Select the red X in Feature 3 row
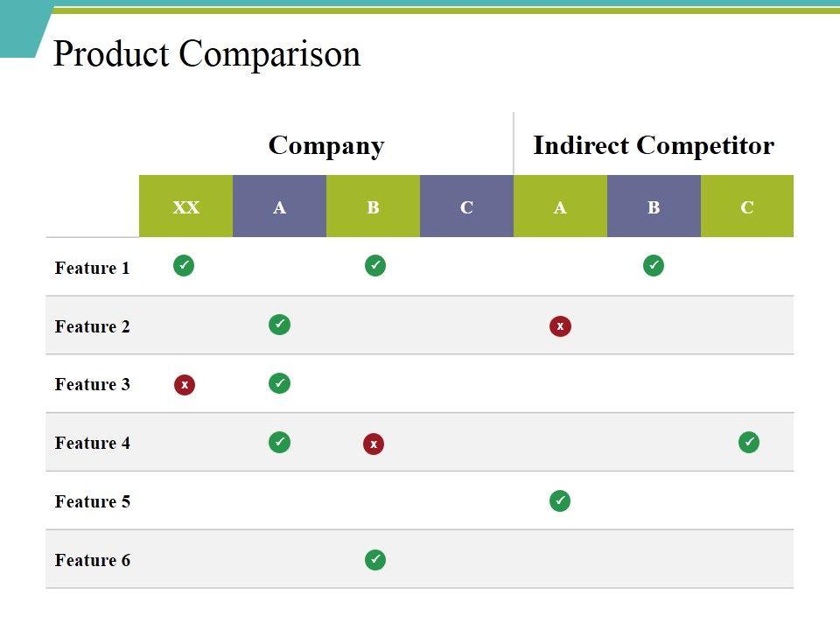Image resolution: width=840 pixels, height=630 pixels. coord(184,385)
